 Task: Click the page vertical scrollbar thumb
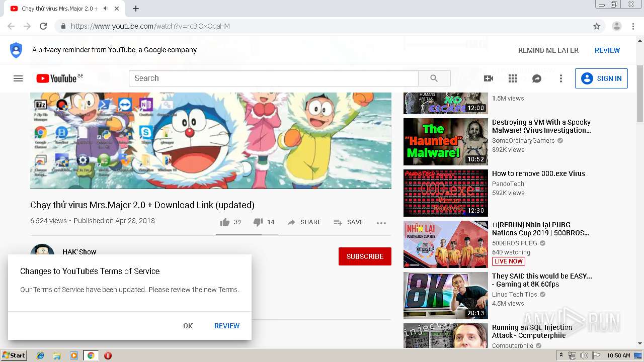pos(640,94)
